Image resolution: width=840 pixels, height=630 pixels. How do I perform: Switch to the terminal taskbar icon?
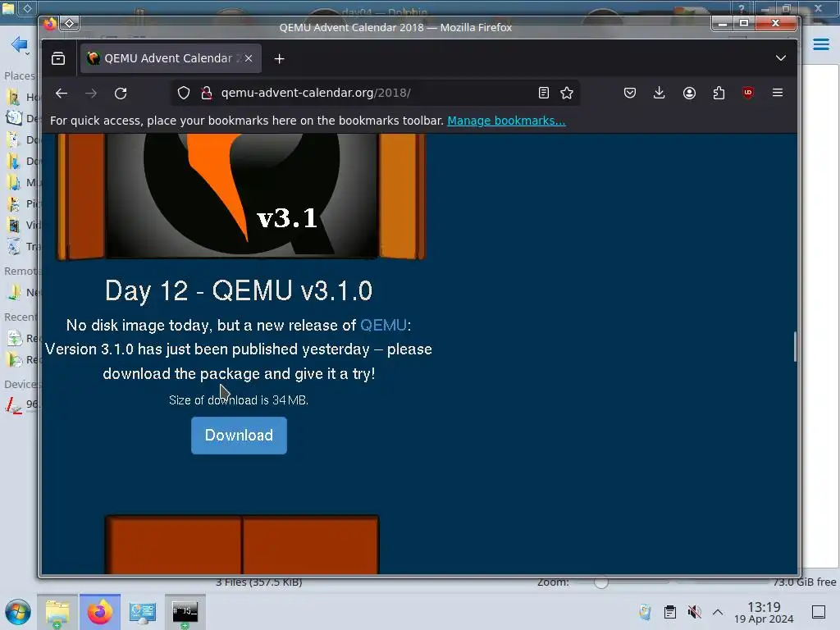click(x=185, y=612)
